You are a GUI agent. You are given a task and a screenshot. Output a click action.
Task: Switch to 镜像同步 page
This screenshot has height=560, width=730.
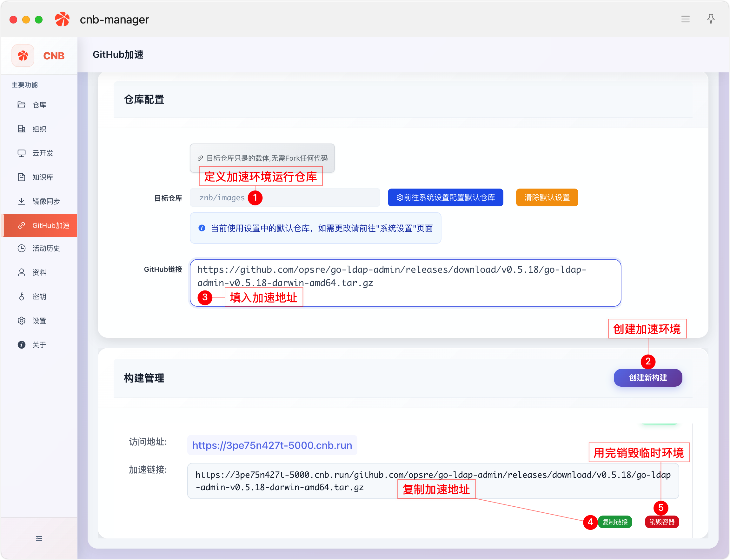pos(40,201)
